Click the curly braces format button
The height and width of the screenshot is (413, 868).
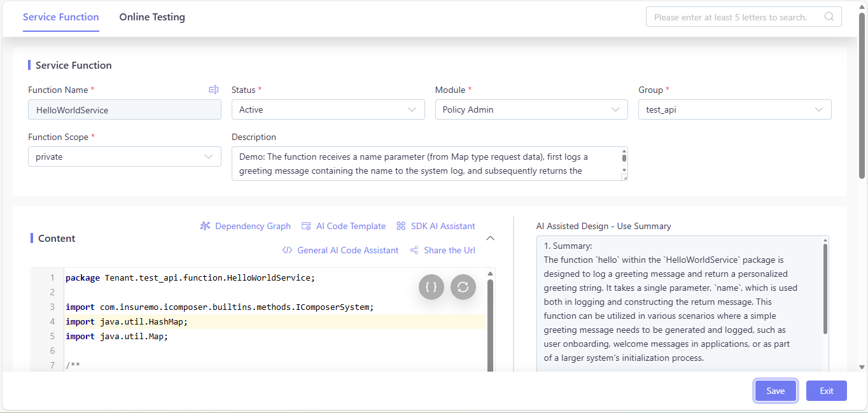tap(431, 286)
